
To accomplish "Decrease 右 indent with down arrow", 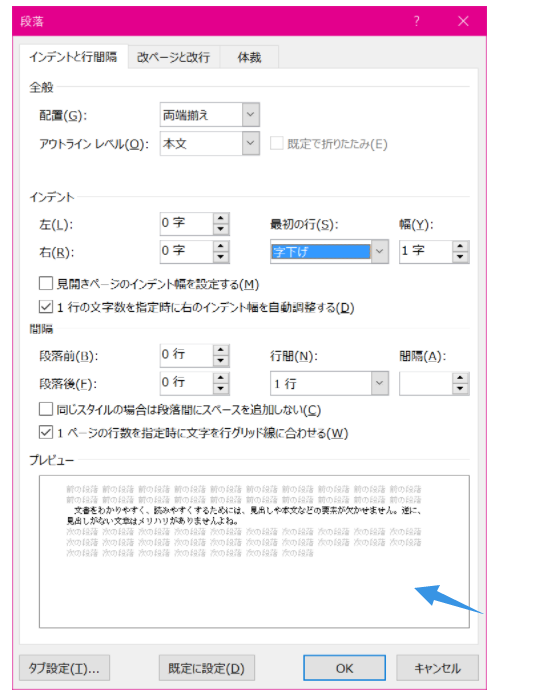I will (221, 257).
